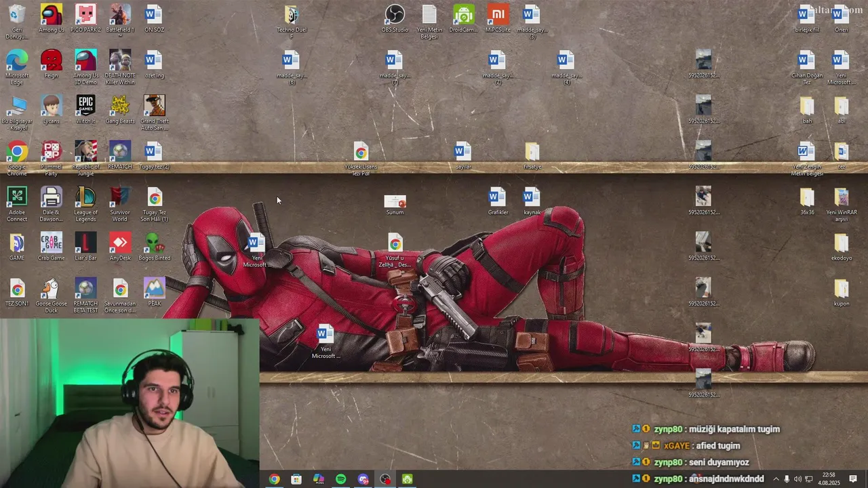Open the Adobe Connect shortcut
This screenshot has height=488, width=868.
(17, 204)
